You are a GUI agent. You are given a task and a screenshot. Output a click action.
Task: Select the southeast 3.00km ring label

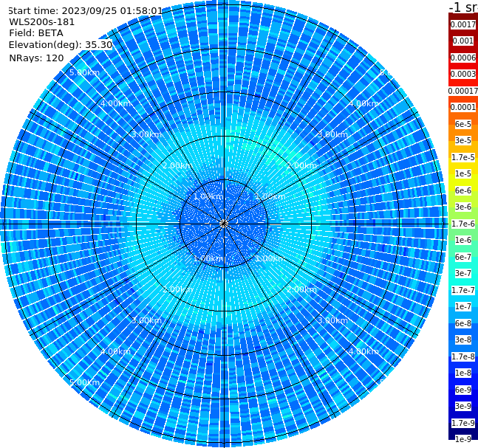(332, 320)
